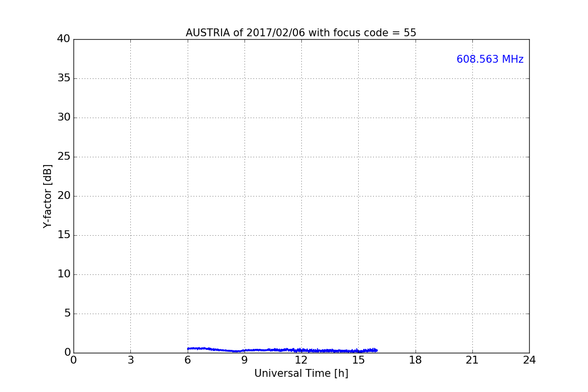Click the y-axis tick label '20'
The width and height of the screenshot is (588, 392).
coord(64,196)
